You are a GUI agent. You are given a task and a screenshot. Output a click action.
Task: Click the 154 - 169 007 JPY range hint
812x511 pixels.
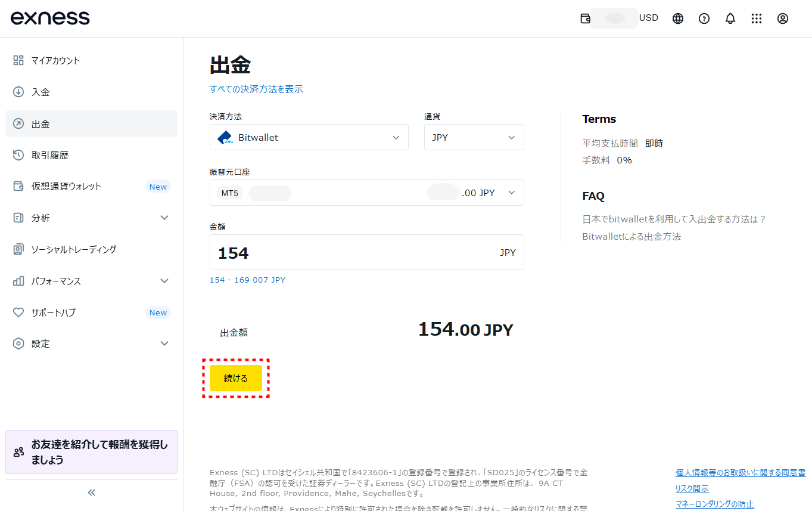coord(247,280)
